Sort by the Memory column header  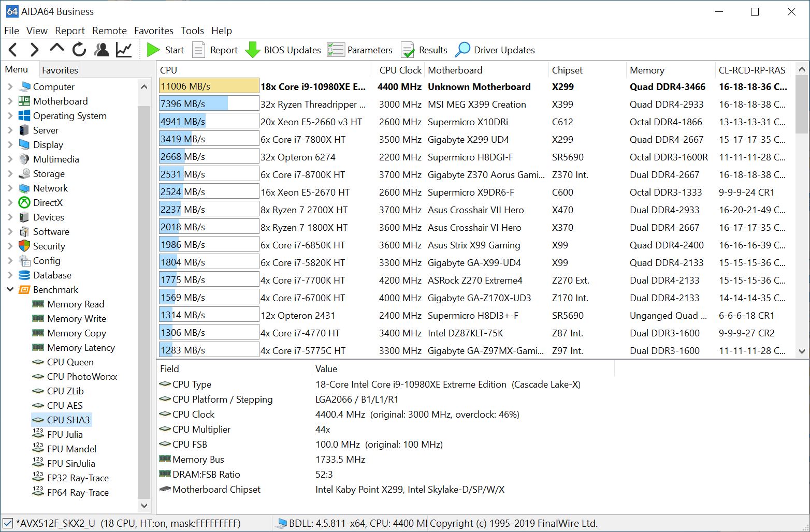pos(670,70)
